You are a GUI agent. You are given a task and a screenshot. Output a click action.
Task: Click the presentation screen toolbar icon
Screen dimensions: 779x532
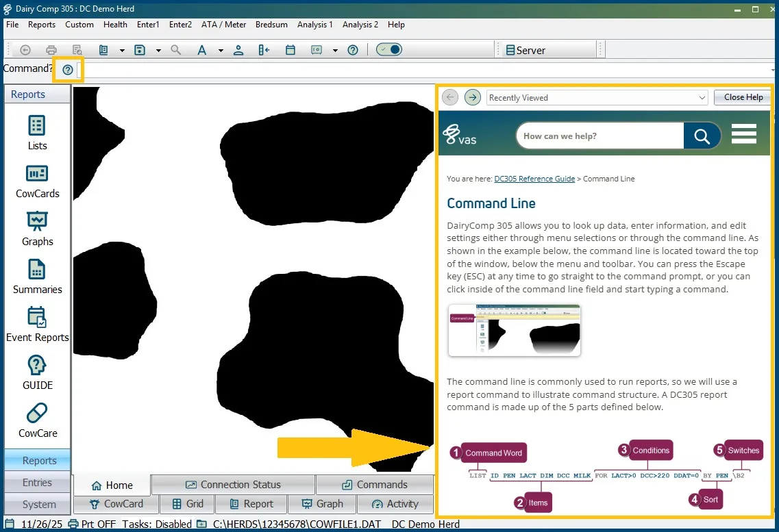click(317, 49)
